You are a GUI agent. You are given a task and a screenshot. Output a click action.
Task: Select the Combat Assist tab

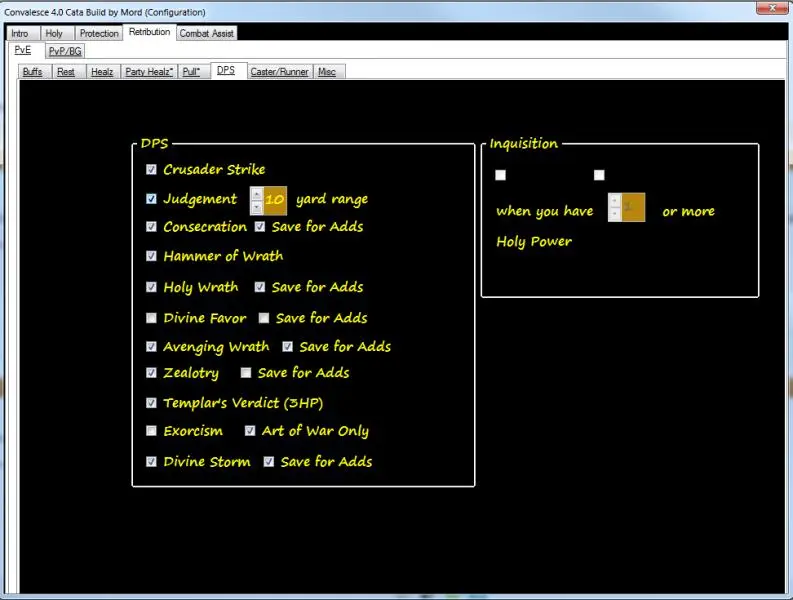click(x=207, y=33)
